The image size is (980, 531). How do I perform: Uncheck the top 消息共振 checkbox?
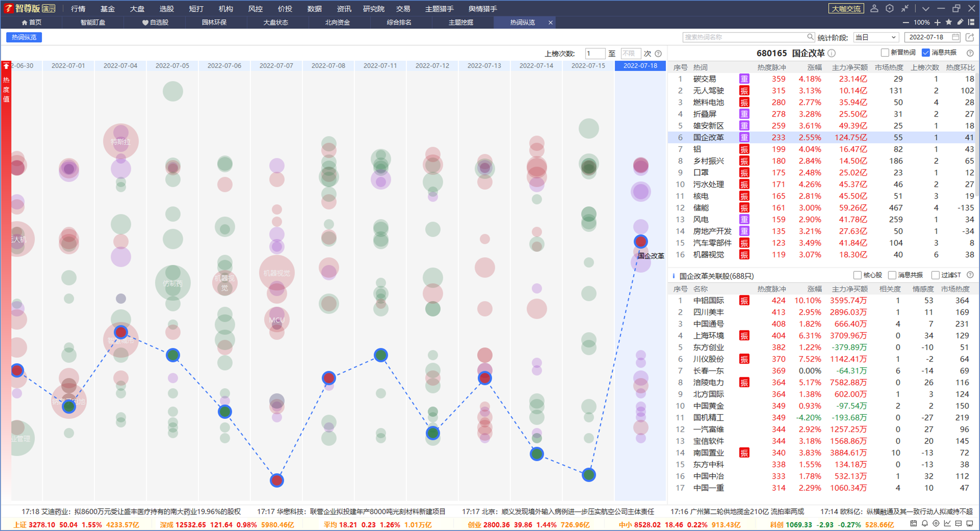pos(926,52)
